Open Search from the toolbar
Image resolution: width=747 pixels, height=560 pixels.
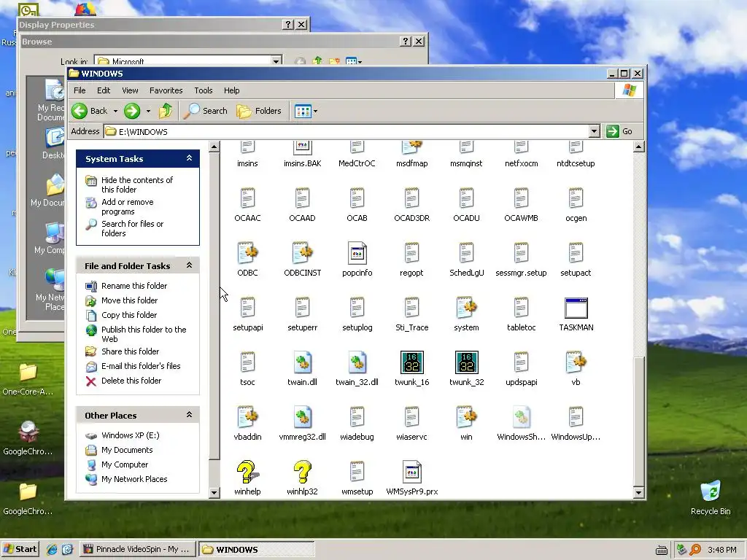pyautogui.click(x=206, y=111)
